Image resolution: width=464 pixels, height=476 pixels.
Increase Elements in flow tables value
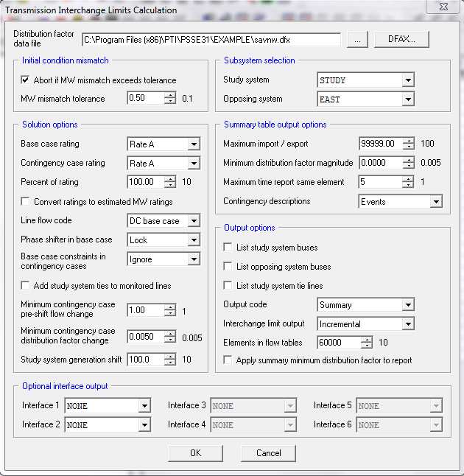coord(366,339)
